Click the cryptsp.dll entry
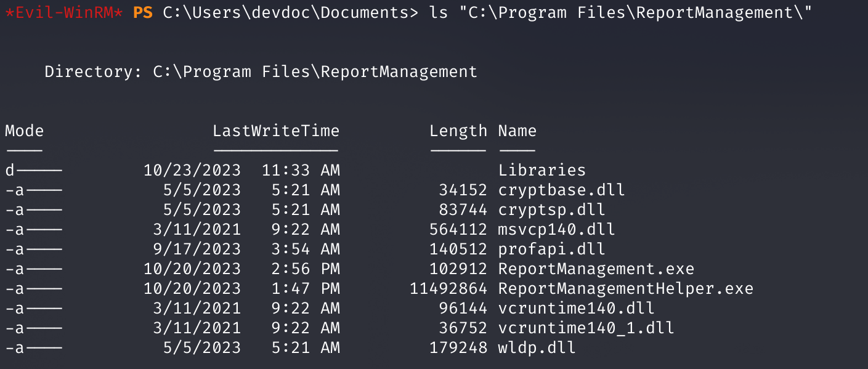The image size is (868, 369). point(551,209)
